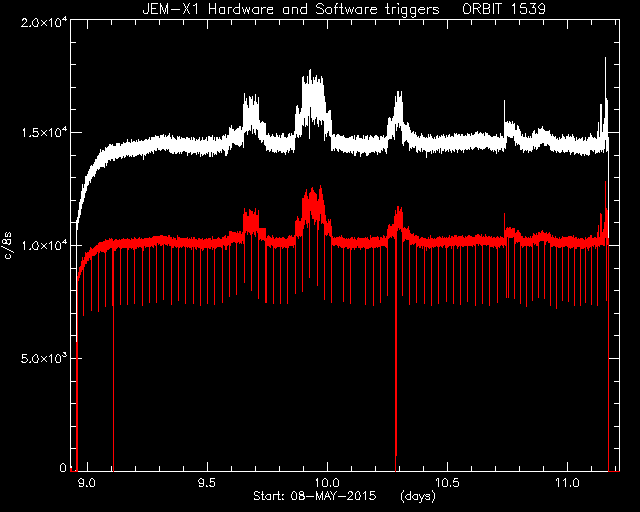Click the y-axis label 'c/8s'
Screen dimensions: 640x512
click(8, 246)
